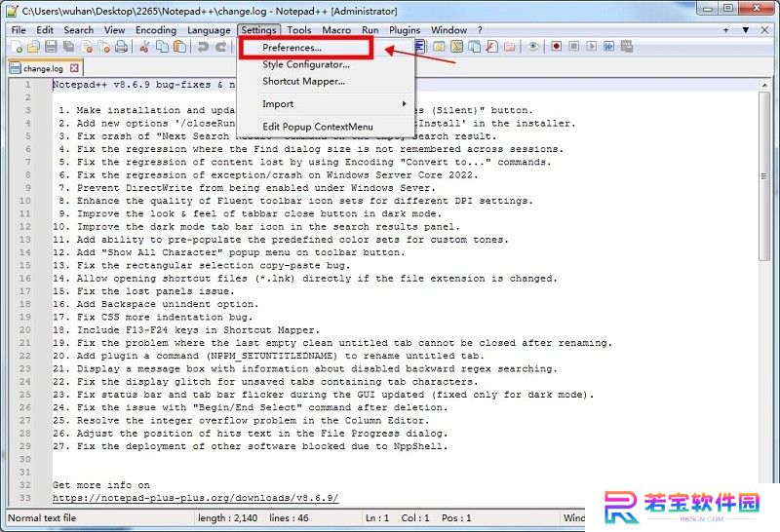
Task: Open the Plugins menu
Action: coord(405,30)
